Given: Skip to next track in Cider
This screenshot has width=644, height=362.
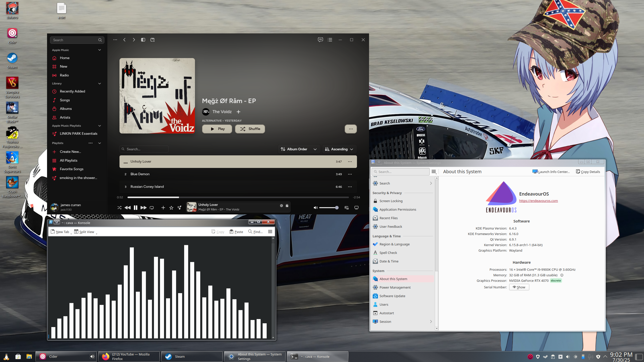Looking at the screenshot, I should click(143, 208).
